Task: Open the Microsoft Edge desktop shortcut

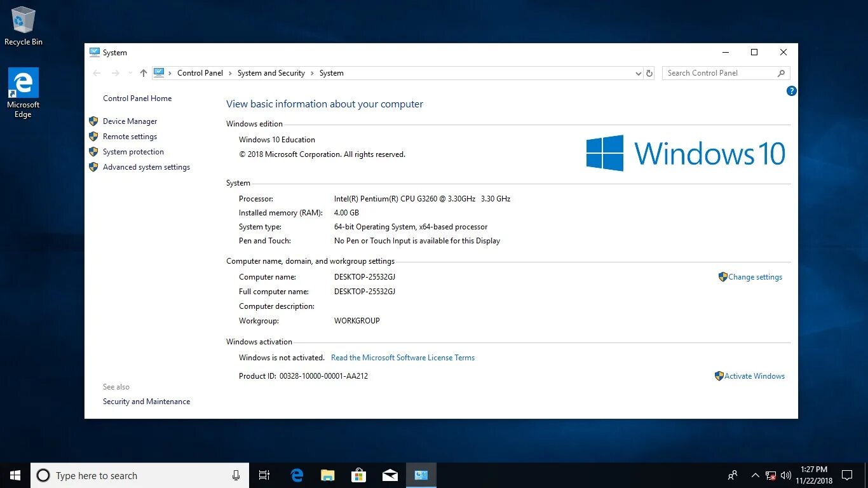Action: (x=24, y=93)
